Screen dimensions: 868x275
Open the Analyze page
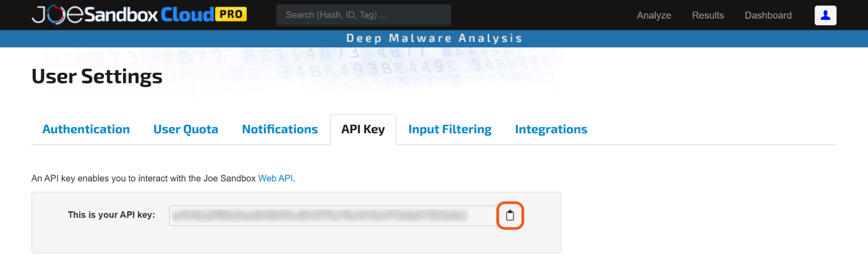click(654, 16)
